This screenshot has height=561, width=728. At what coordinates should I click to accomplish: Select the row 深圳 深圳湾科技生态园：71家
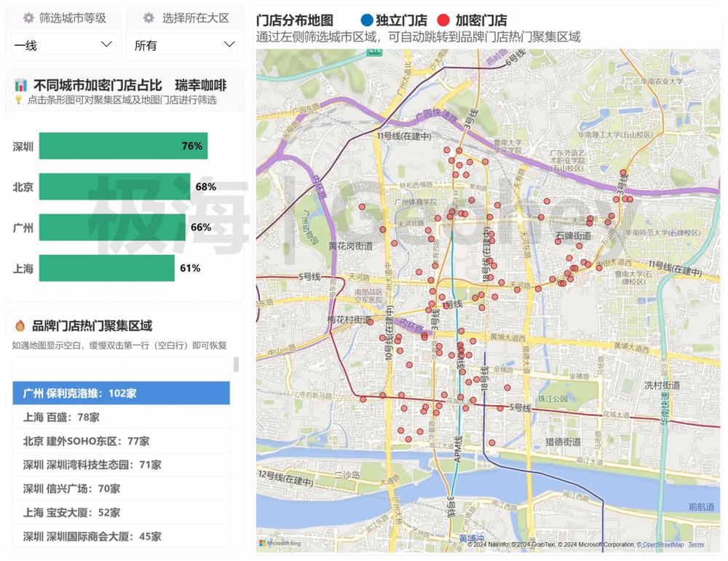point(121,465)
